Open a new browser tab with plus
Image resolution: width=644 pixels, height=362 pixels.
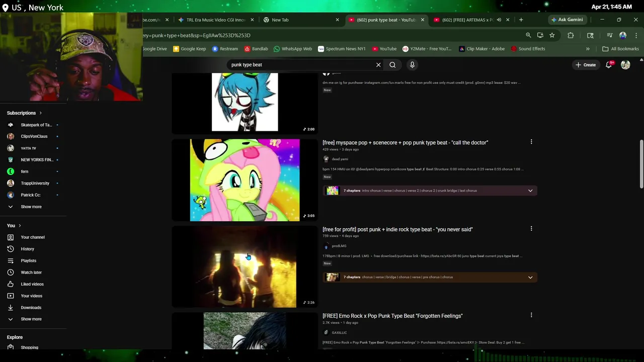click(x=521, y=20)
